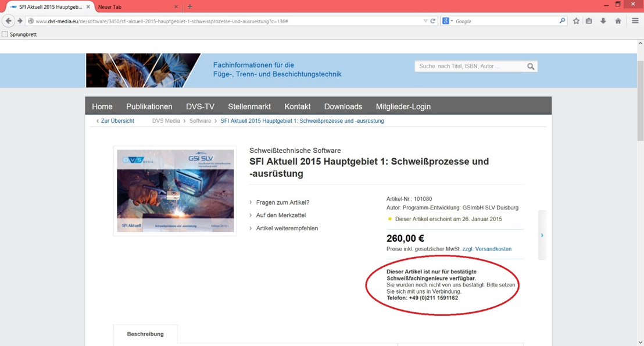
Task: Go forward with the browser forward arrow
Action: coord(20,21)
